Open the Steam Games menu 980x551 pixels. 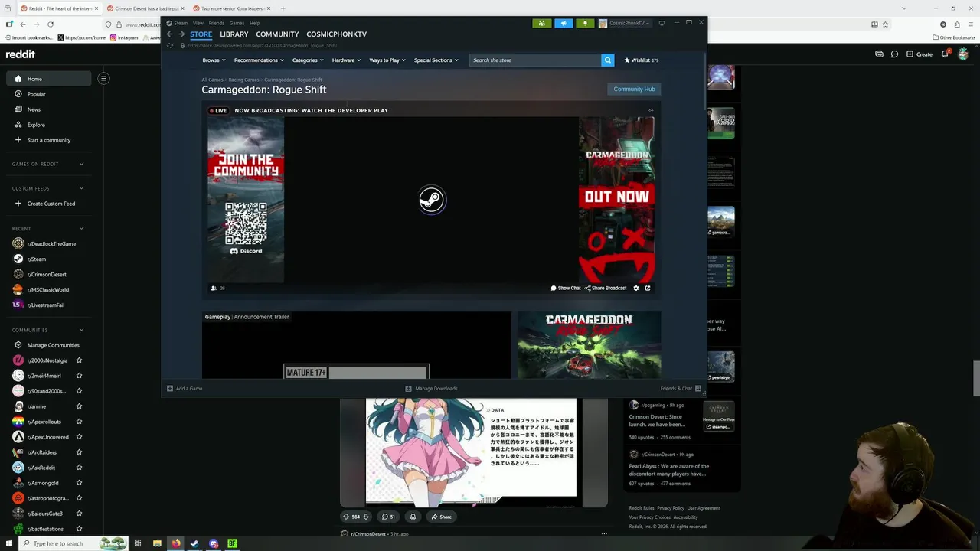coord(237,23)
